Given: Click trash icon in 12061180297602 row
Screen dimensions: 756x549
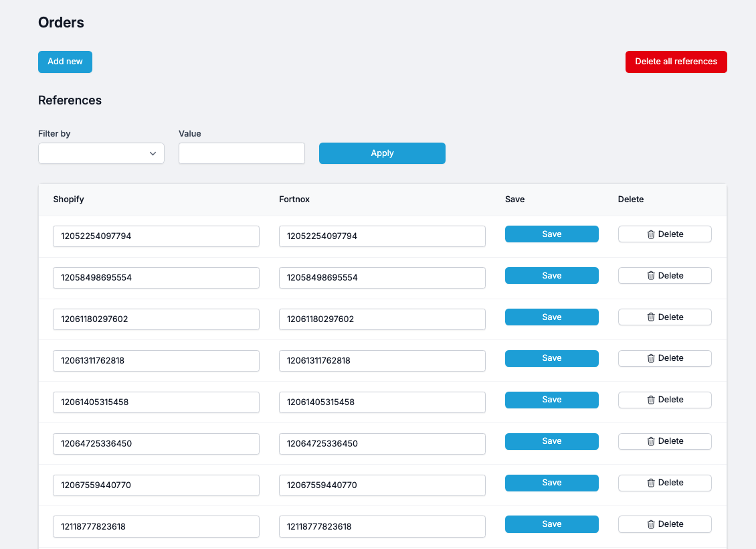Looking at the screenshot, I should 650,317.
